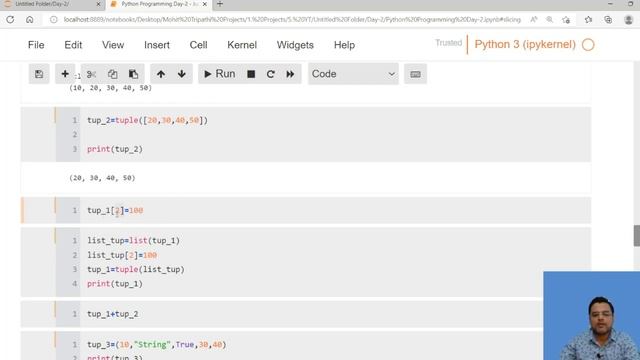
Task: Click the tup_1=tuple(list_tup) line
Action: (136, 269)
